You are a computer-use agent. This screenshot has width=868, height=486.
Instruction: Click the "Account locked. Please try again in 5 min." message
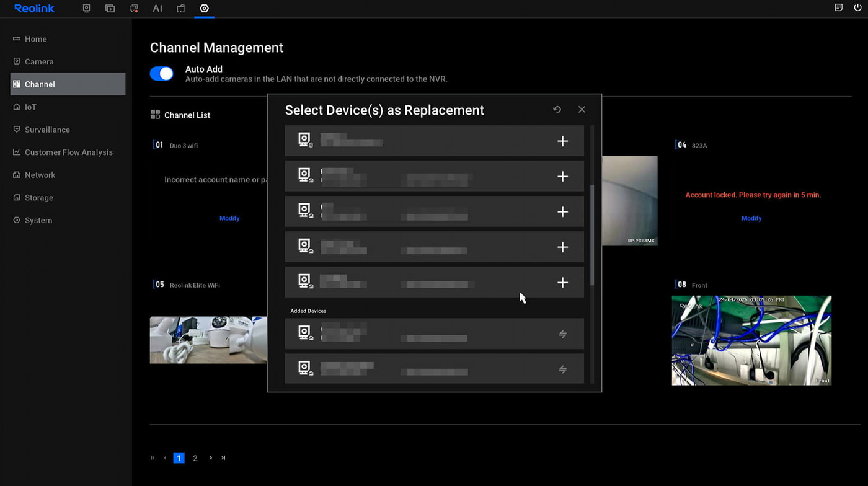(753, 195)
